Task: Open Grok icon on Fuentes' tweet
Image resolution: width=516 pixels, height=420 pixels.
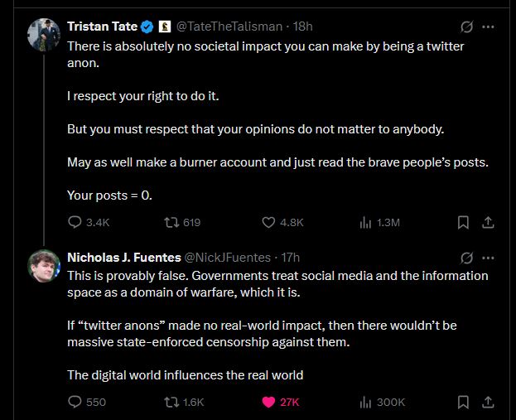Action: [466, 258]
